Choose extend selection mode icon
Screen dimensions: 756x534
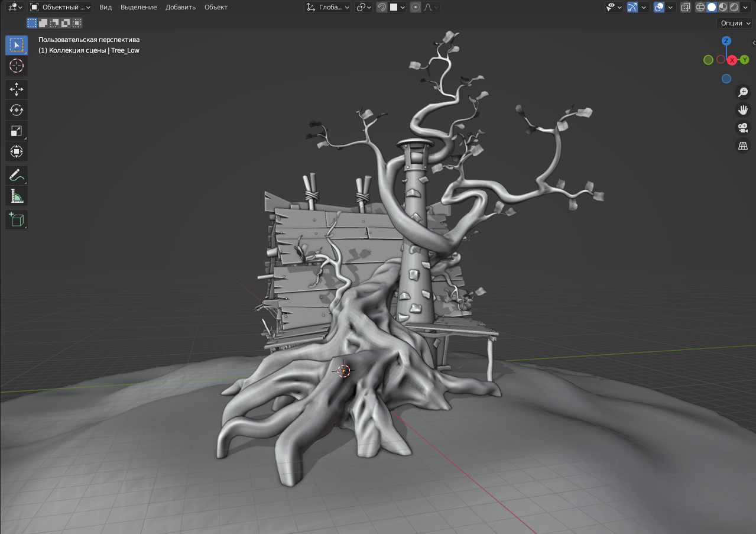pos(43,23)
